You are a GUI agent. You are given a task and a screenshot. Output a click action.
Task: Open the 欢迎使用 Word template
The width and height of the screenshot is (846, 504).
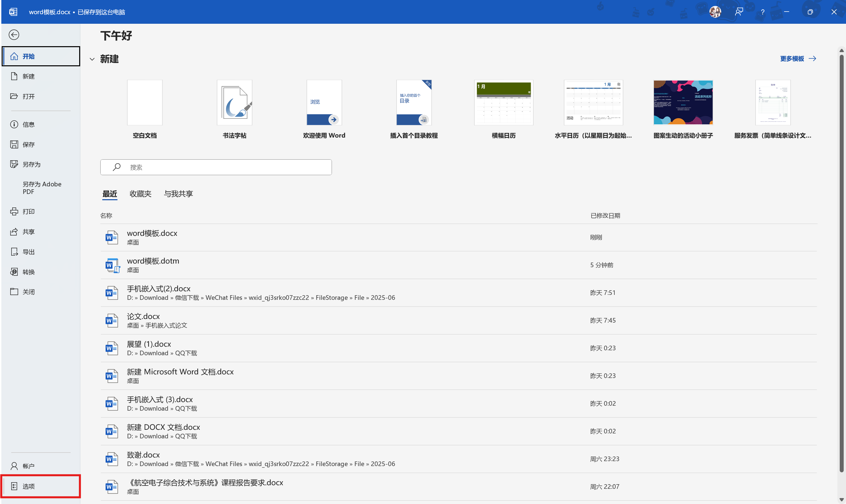(x=324, y=110)
